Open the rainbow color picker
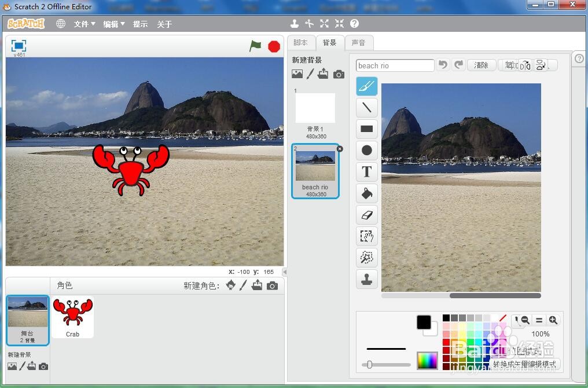The width and height of the screenshot is (588, 388). (x=427, y=361)
